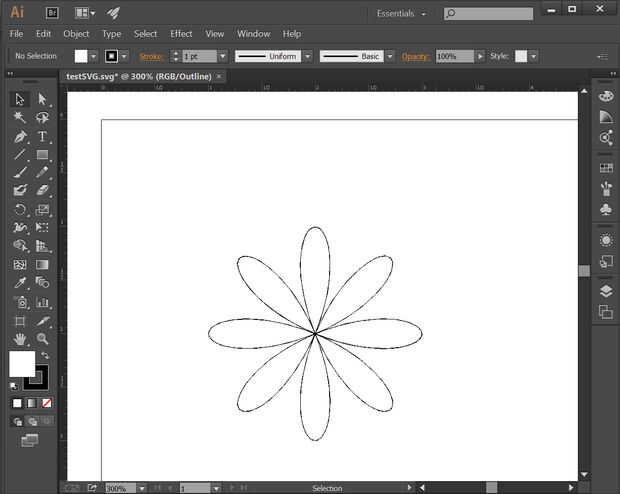Open the stroke color dropdown arrow
The width and height of the screenshot is (620, 494).
(124, 56)
